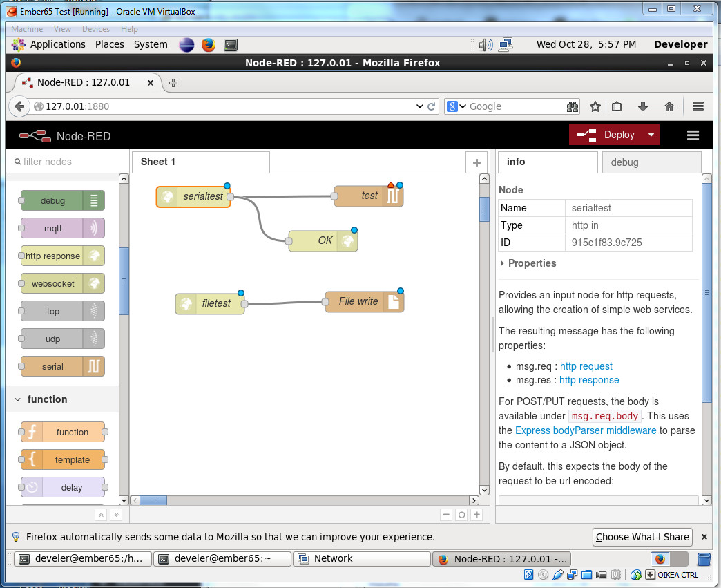Click the palette vertical scrollbar thumb
The height and width of the screenshot is (588, 721).
click(x=124, y=281)
